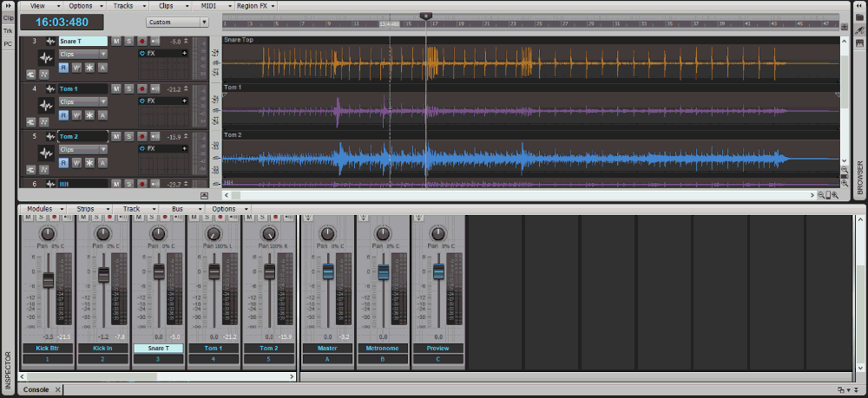Click the Snare T freeze asterisk icon
This screenshot has width=868, height=398.
pyautogui.click(x=89, y=68)
